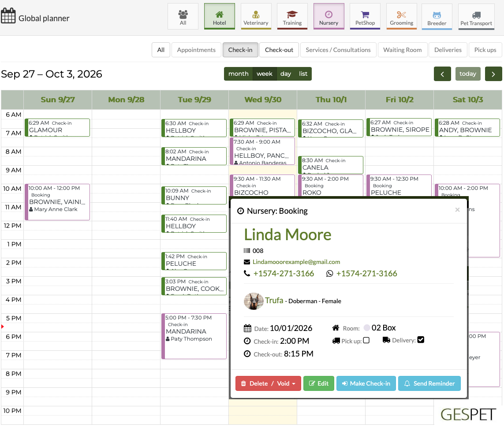The width and height of the screenshot is (504, 431).
Task: Select the Veterinary service button
Action: 256,16
